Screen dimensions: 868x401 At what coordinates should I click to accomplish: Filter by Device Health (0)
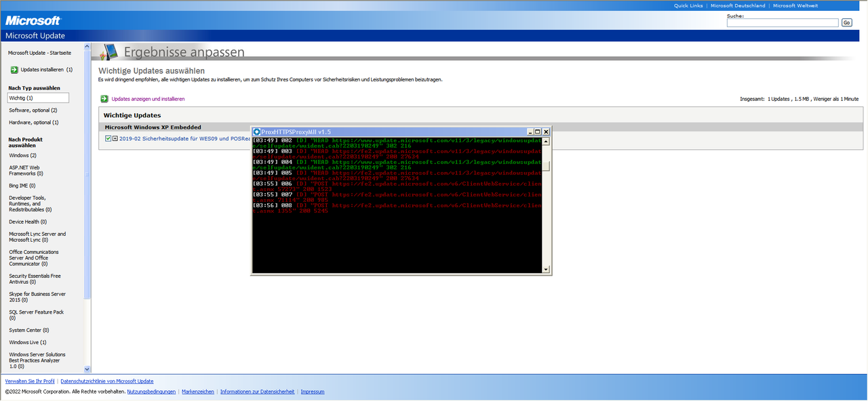[28, 222]
